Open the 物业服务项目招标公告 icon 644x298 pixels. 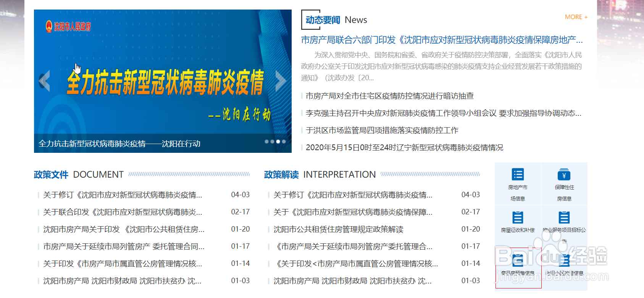click(x=564, y=217)
